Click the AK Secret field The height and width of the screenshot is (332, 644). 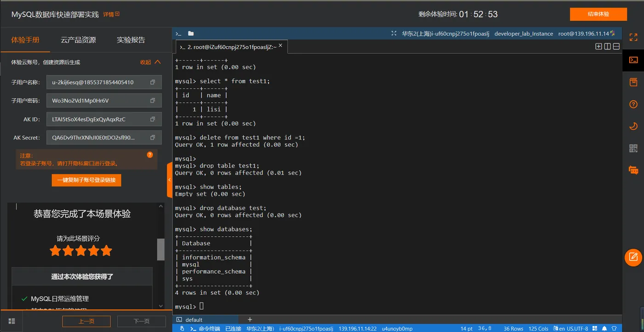(104, 137)
